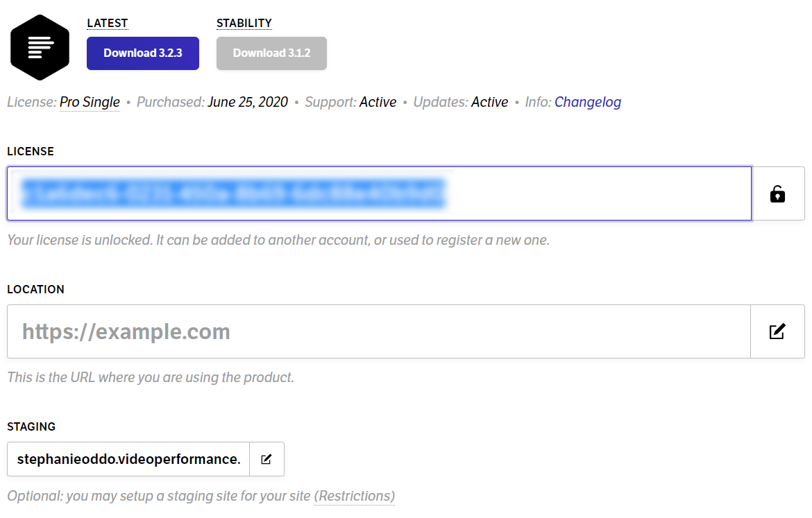The image size is (812, 518).
Task: Focus the Location URL input field
Action: tap(378, 331)
